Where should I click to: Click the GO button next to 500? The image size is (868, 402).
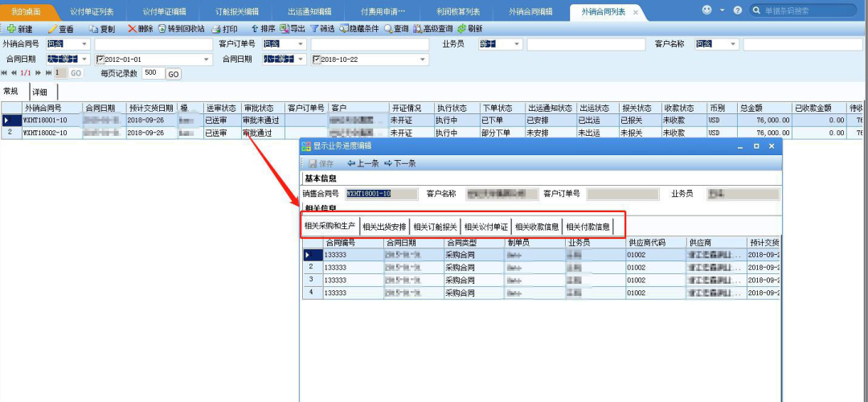tap(173, 74)
